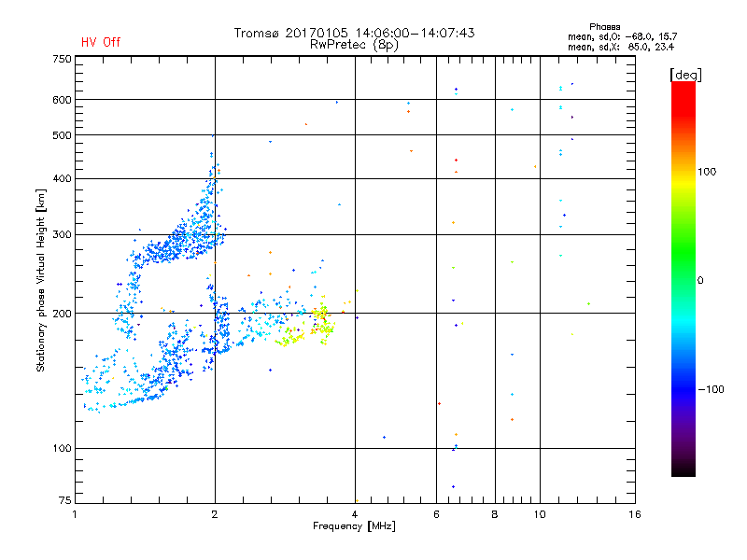The height and width of the screenshot is (560, 747).
Task: Click the y-axis tick label "750"
Action: (x=62, y=59)
